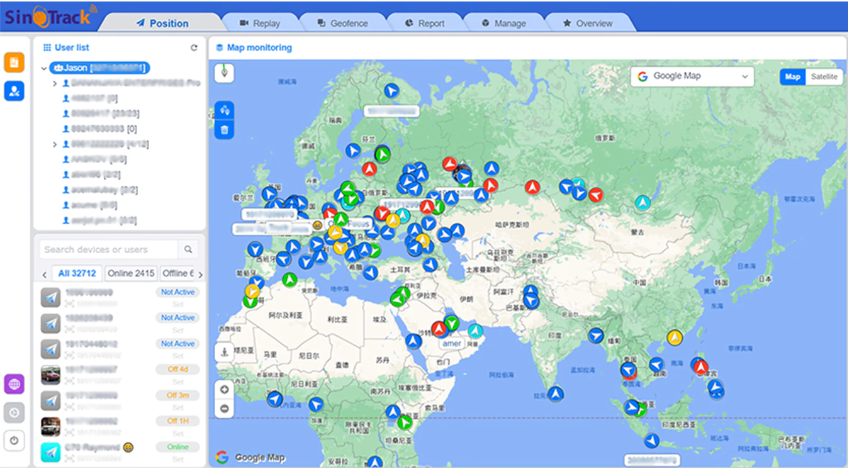Click the first Not Active status badge
This screenshot has height=468, width=848.
pyautogui.click(x=177, y=292)
